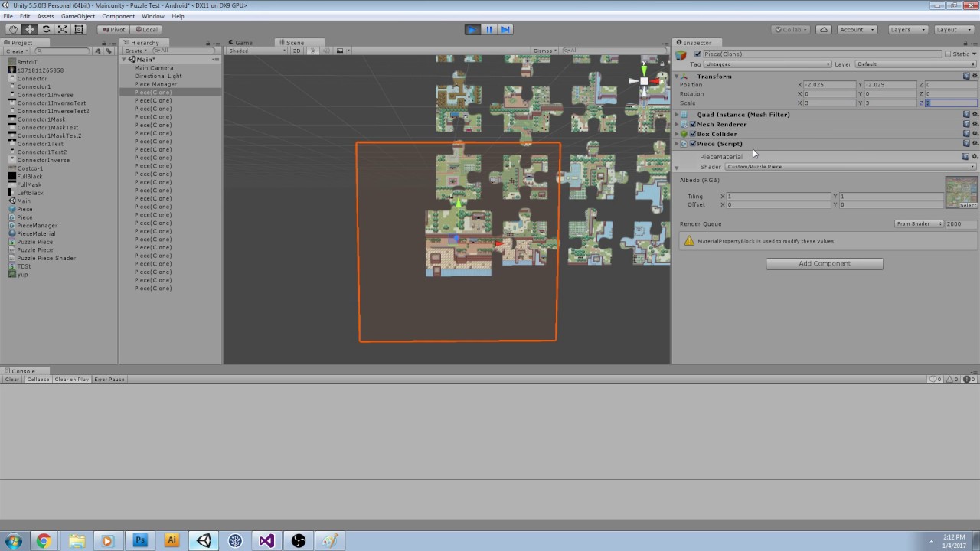Click Project search by label icon
This screenshot has width=980, height=551.
[x=109, y=51]
